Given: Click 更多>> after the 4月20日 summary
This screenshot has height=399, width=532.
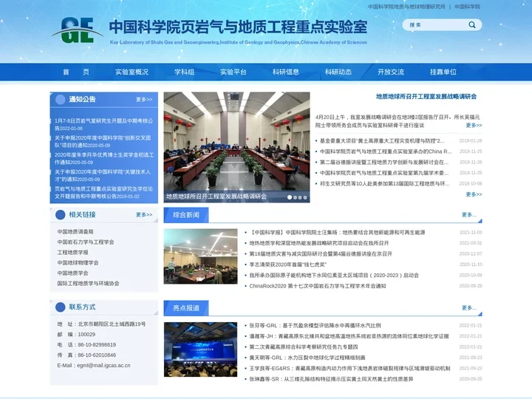Looking at the screenshot, I should (474, 125).
